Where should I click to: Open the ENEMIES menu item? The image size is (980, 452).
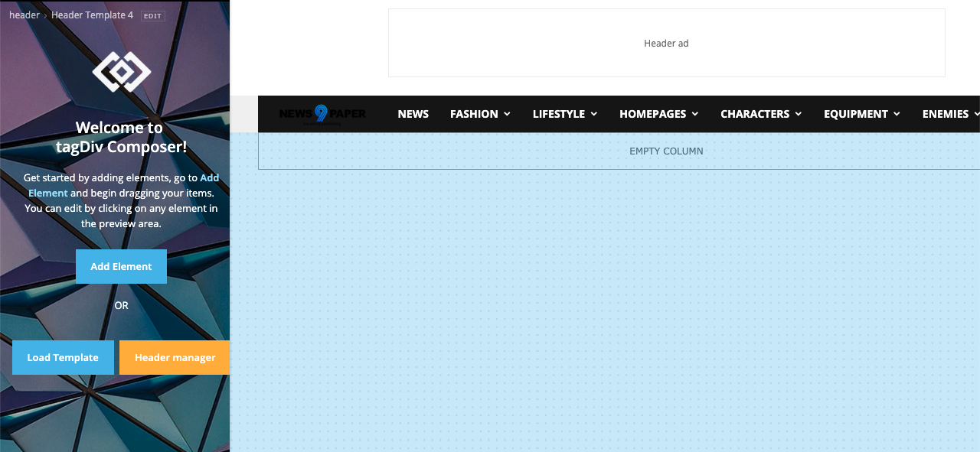946,114
